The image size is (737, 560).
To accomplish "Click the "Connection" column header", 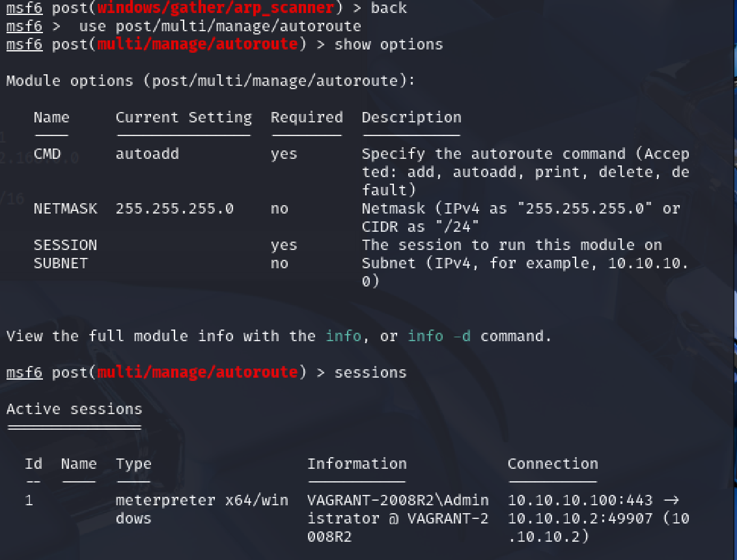I will pos(553,464).
